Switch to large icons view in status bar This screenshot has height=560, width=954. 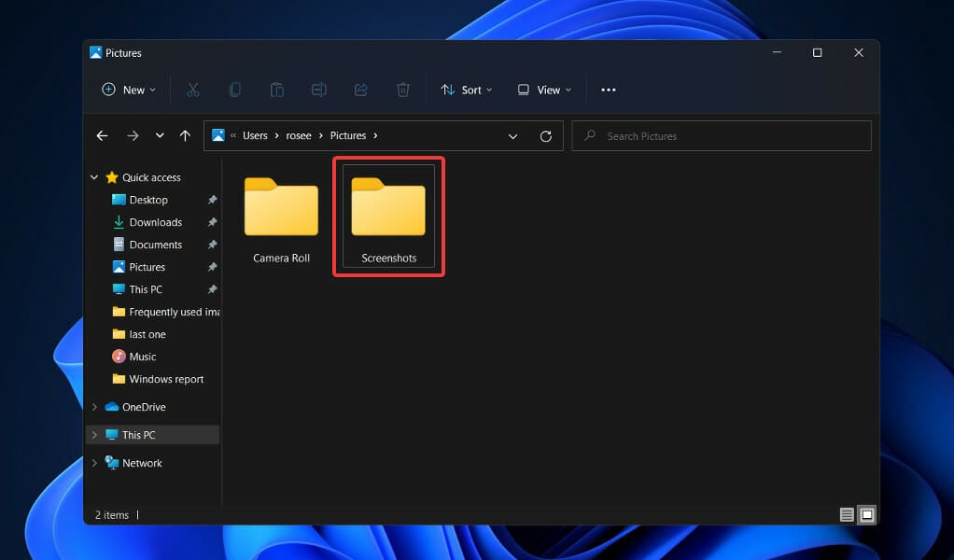tap(867, 515)
